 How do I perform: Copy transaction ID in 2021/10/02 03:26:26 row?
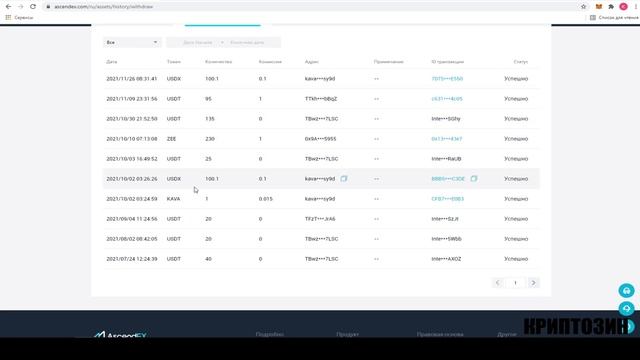coord(473,178)
